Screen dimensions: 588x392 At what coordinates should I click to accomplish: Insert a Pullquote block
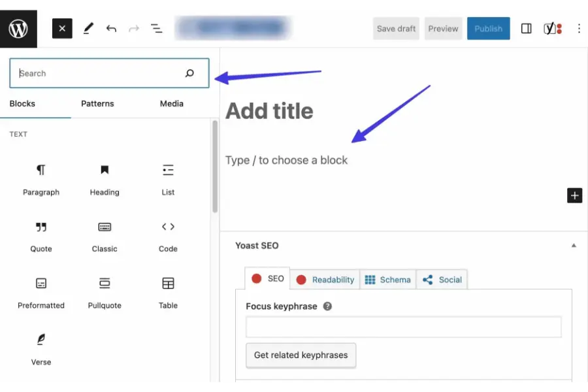pyautogui.click(x=105, y=293)
